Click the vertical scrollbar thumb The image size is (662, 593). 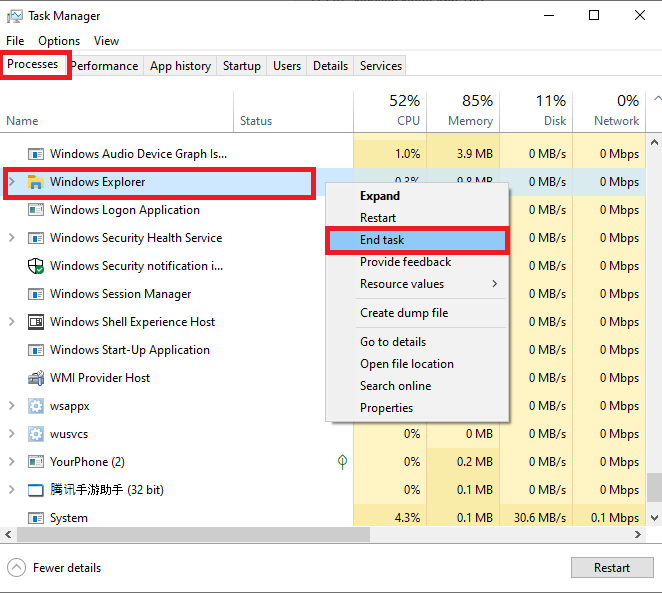coord(654,487)
